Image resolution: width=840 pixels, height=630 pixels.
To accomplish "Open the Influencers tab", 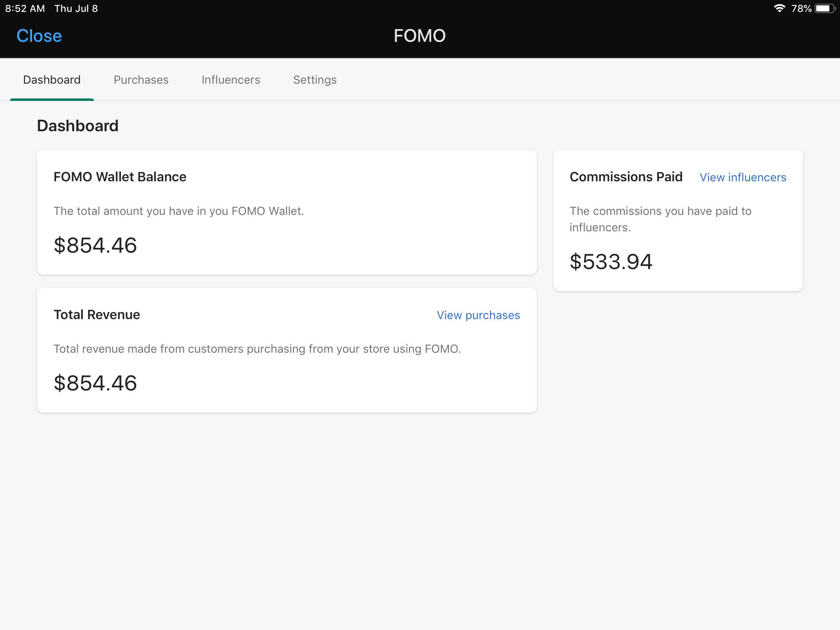I will click(231, 80).
